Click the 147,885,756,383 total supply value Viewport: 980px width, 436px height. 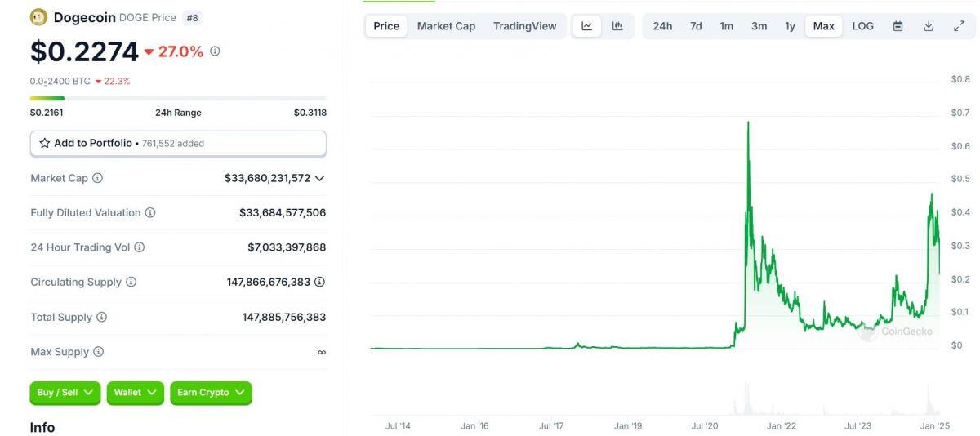pos(284,317)
